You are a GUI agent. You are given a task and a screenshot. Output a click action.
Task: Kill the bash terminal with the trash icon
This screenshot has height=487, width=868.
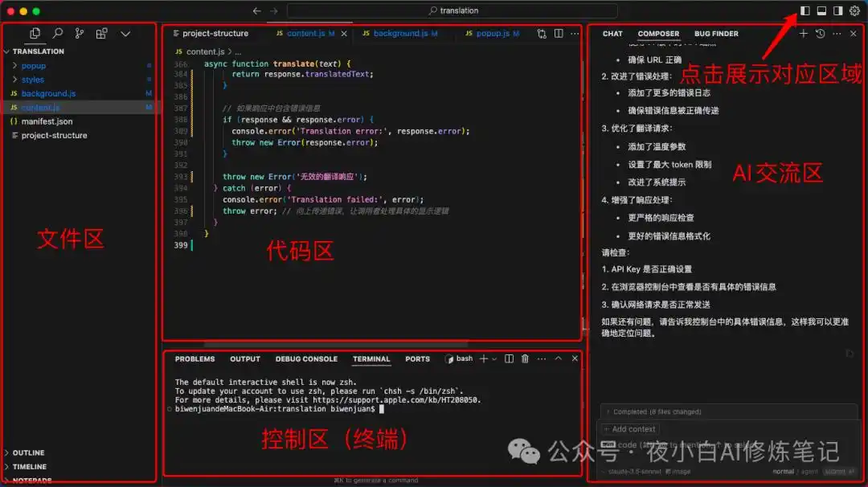pos(524,358)
